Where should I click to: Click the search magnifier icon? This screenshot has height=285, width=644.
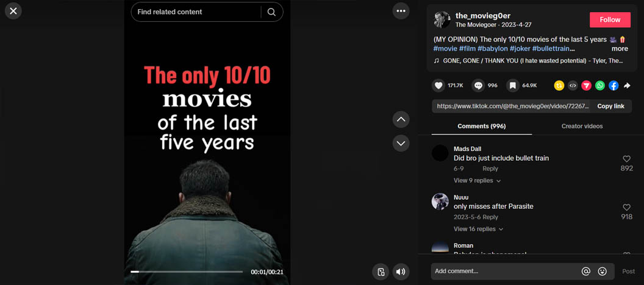[271, 12]
